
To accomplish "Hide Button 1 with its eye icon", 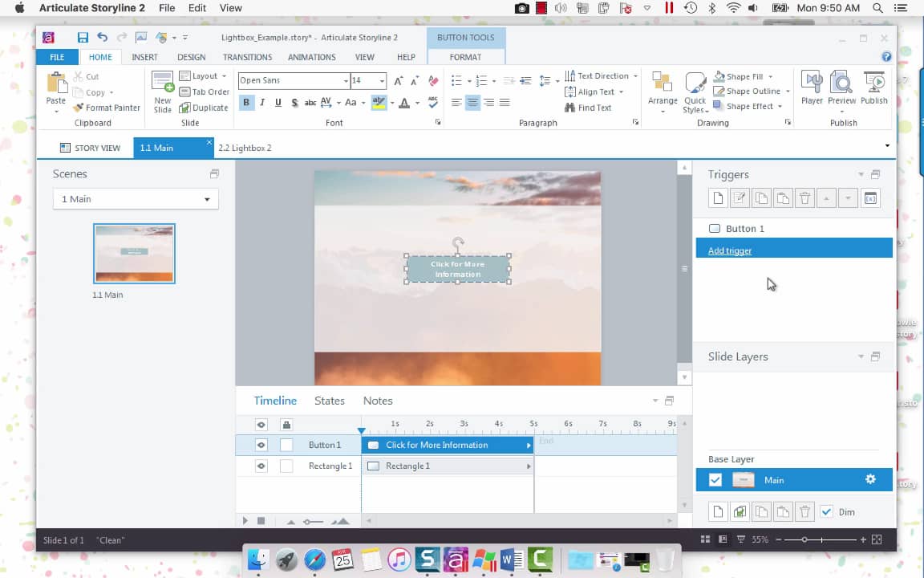I will [261, 445].
